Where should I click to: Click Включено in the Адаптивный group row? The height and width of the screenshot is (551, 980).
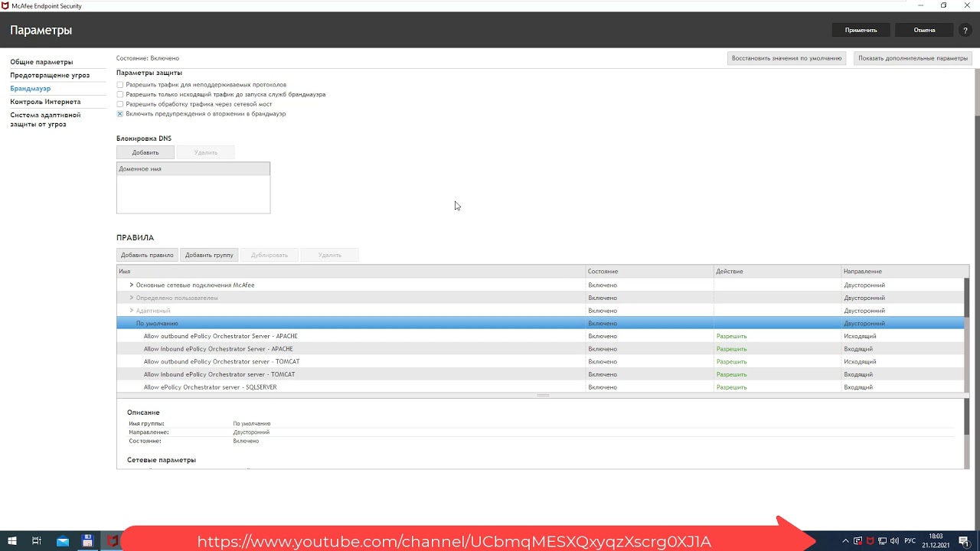[x=603, y=311]
